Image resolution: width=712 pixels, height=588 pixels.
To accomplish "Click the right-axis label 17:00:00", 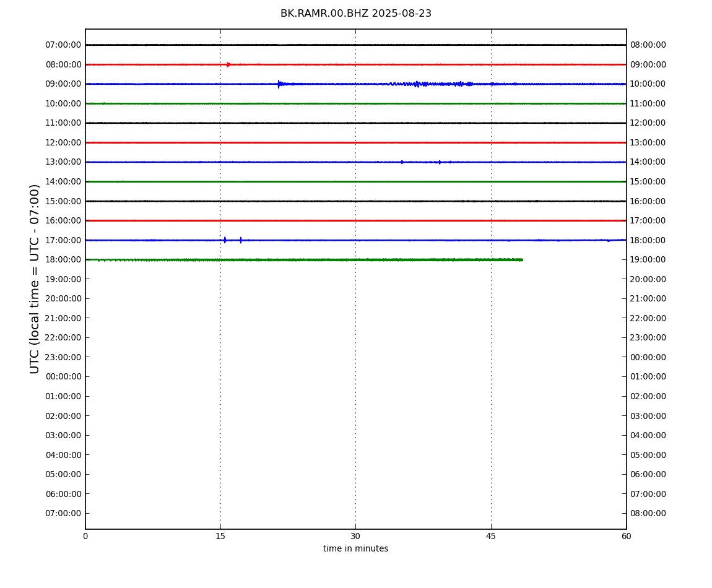I will (648, 221).
